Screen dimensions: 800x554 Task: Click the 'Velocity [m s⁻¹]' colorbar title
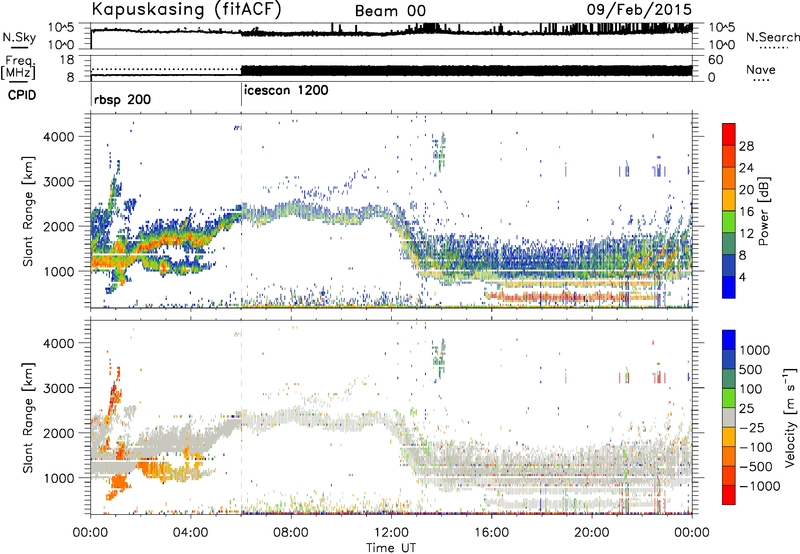point(790,417)
